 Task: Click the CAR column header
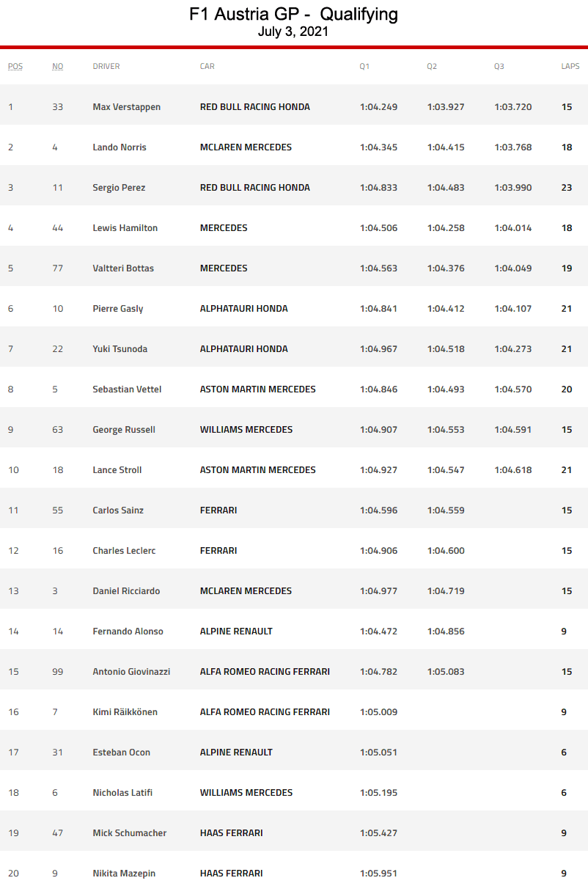tap(207, 66)
